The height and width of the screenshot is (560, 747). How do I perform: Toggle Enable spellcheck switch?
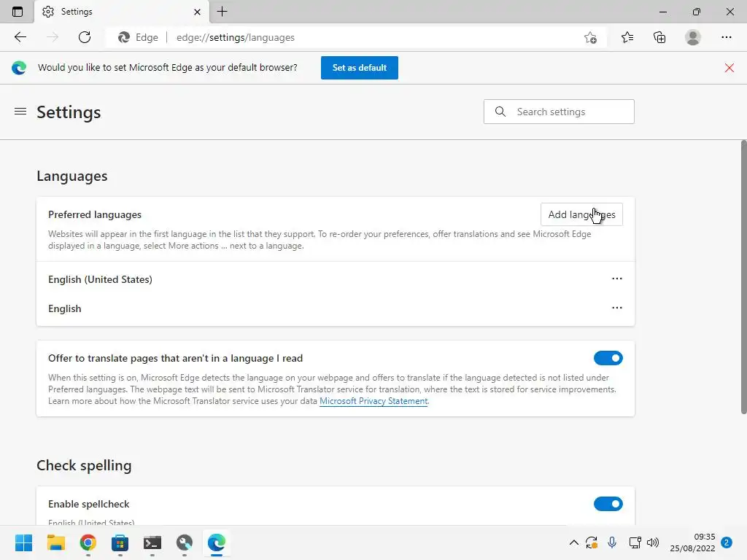point(608,504)
